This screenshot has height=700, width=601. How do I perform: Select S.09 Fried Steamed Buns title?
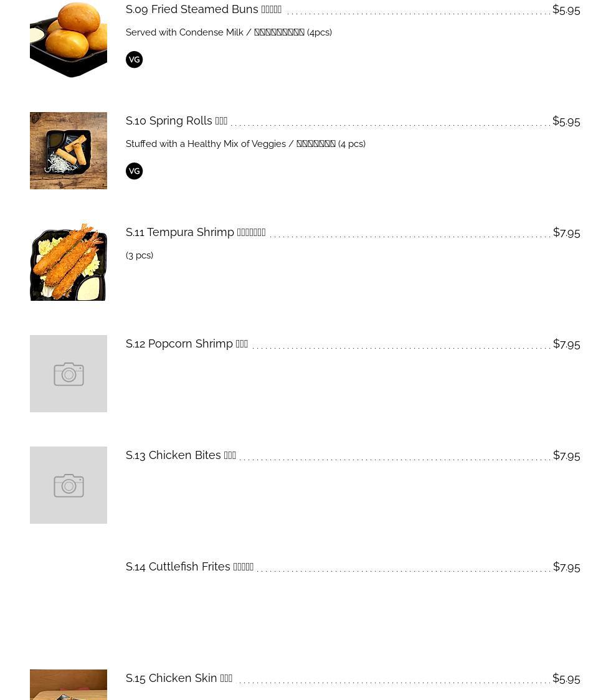204,9
